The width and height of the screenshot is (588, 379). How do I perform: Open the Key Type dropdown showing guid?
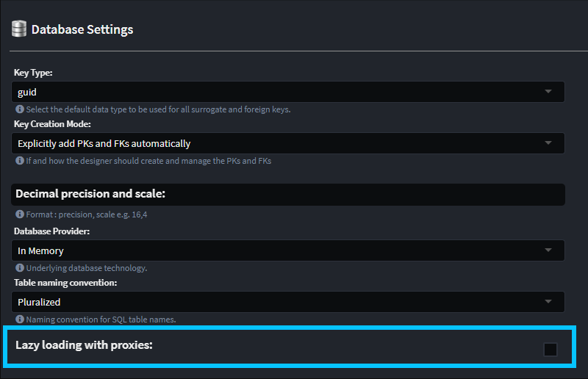pos(290,92)
